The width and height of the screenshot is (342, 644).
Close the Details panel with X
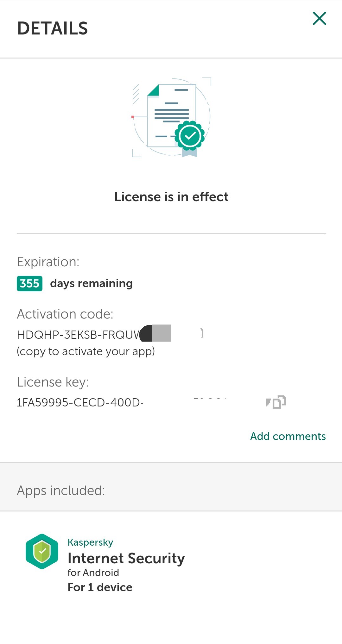point(319,18)
